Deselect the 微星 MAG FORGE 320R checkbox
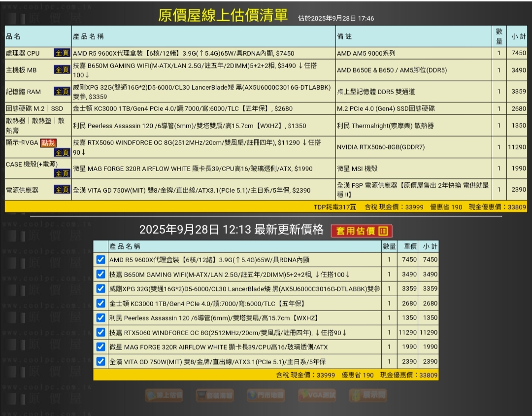 [x=100, y=347]
